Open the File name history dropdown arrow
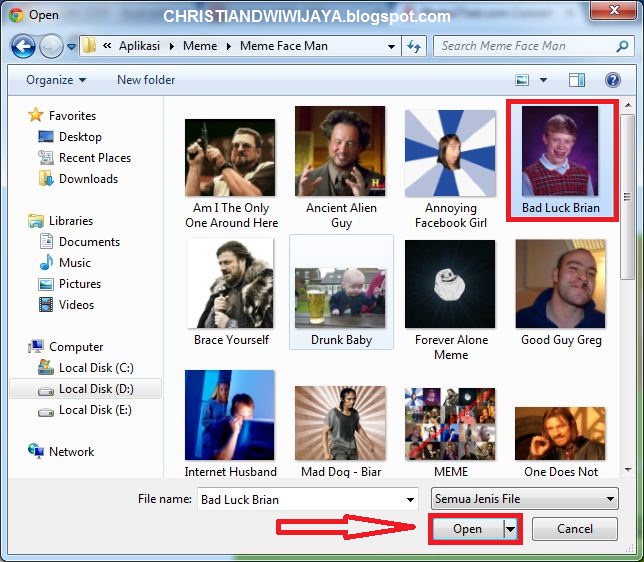This screenshot has width=644, height=562. point(410,500)
